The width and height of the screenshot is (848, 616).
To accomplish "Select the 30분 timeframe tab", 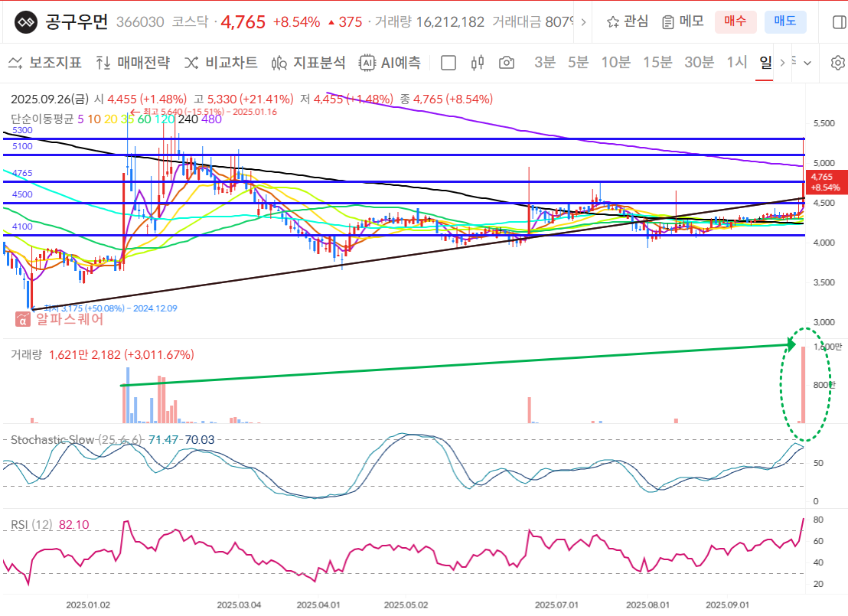I will (x=700, y=62).
